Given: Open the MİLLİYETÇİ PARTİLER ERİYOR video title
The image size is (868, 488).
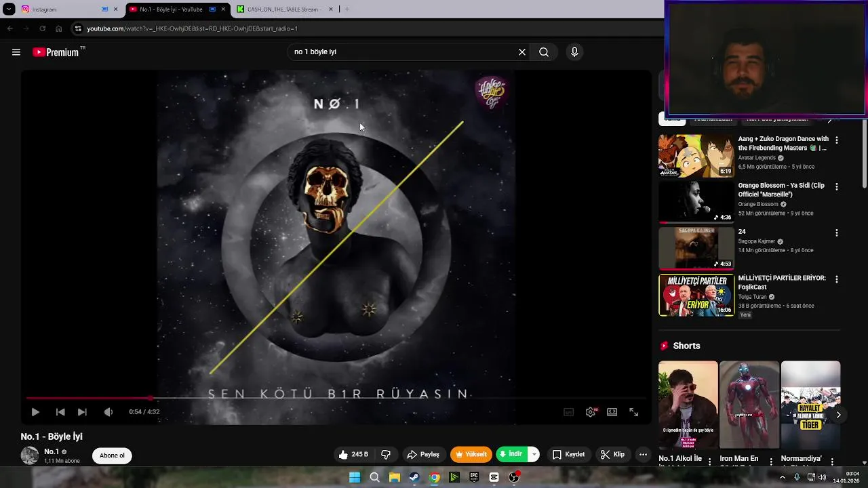Looking at the screenshot, I should [x=782, y=283].
